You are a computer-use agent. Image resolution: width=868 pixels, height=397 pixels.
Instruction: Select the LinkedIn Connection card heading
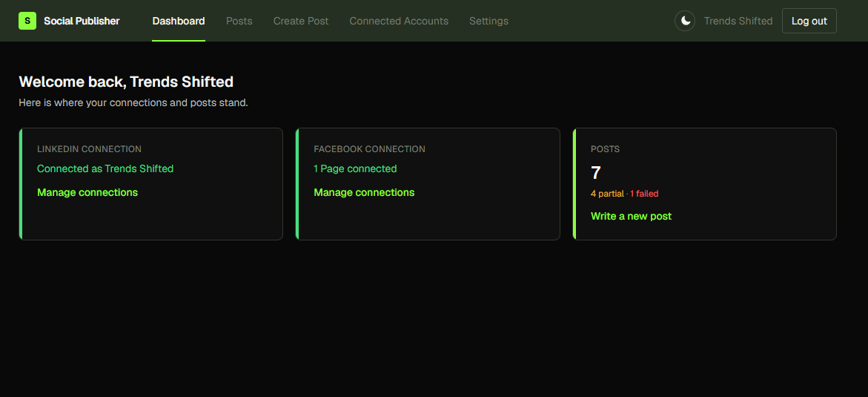click(89, 149)
